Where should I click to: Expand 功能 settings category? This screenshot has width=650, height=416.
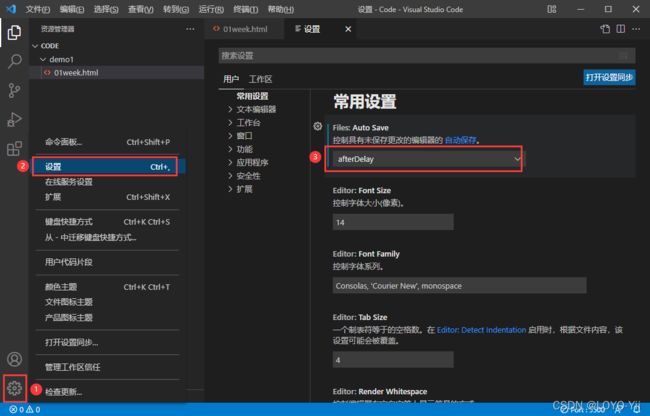(x=240, y=149)
